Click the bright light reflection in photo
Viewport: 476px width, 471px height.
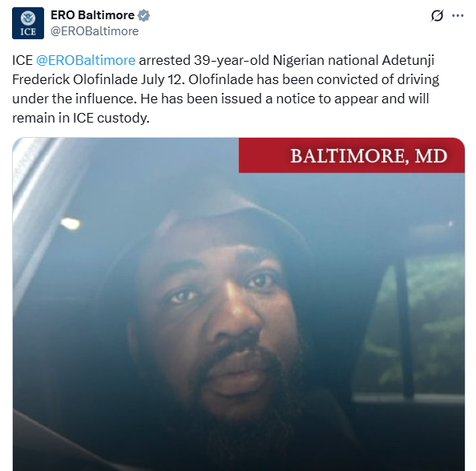(x=71, y=223)
